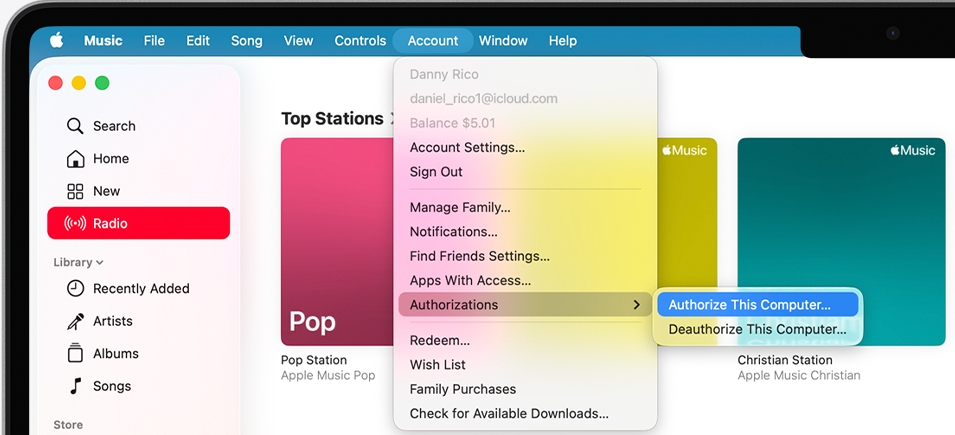
Task: Collapse the Library section chevron
Action: (100, 263)
